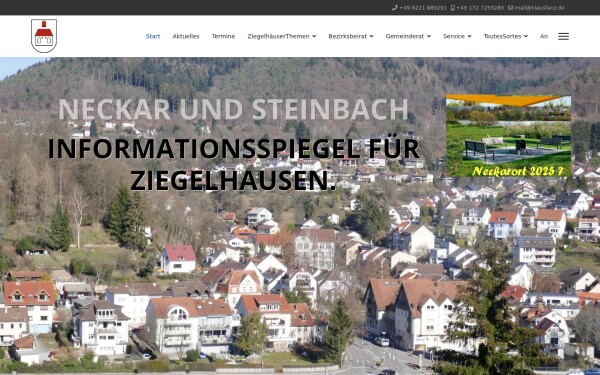
Task: Expand the Bezirksbeirat dropdown chevron
Action: pyautogui.click(x=371, y=36)
